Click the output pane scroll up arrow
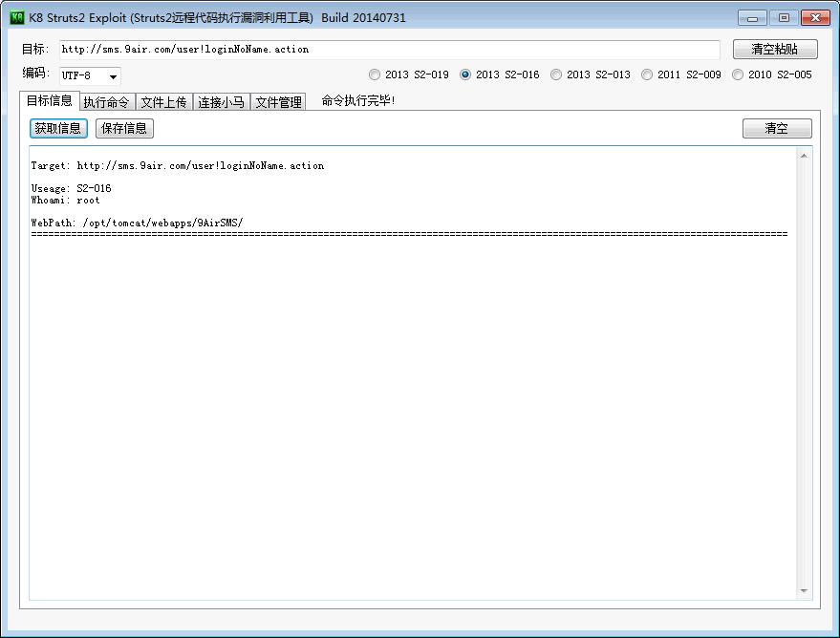This screenshot has width=840, height=638. pos(804,156)
